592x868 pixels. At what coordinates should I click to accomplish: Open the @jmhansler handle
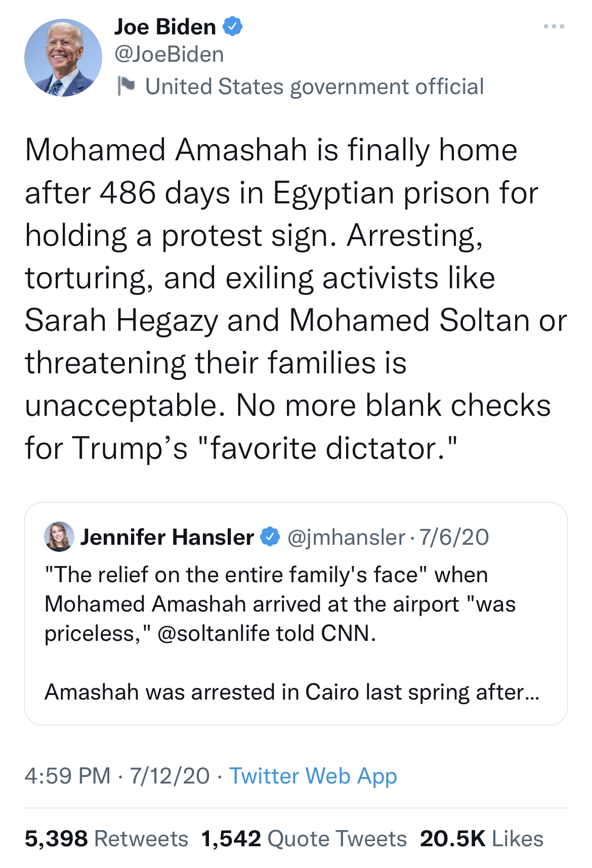[x=346, y=537]
